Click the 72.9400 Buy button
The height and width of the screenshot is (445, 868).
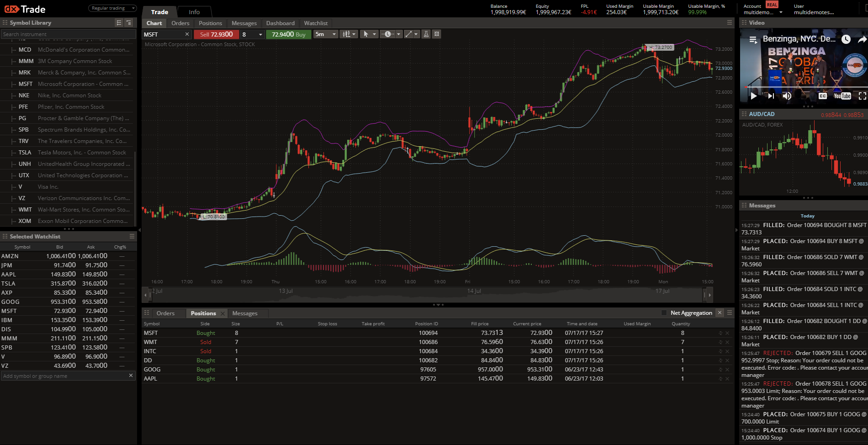tap(288, 34)
